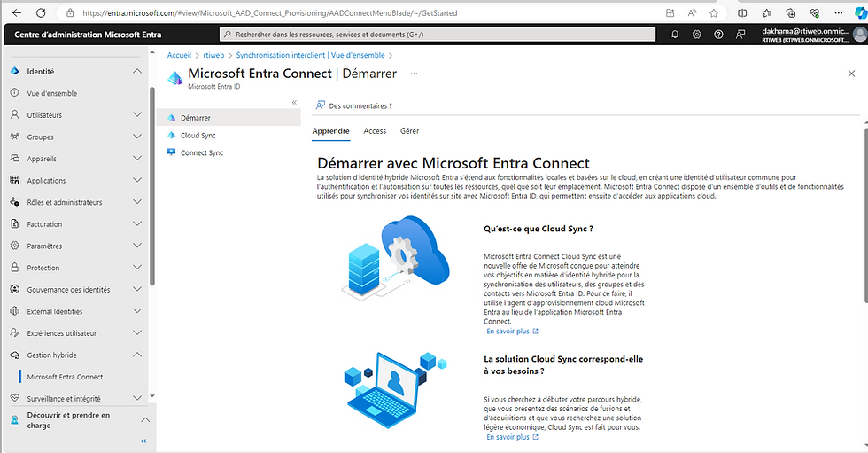Expand the Groupes chevron
868x453 pixels.
click(x=136, y=137)
